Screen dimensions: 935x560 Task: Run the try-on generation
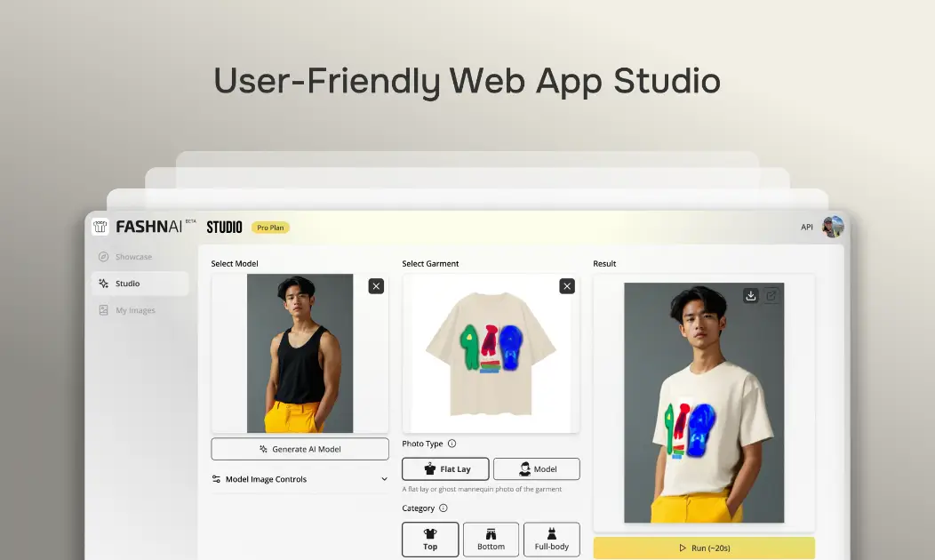(x=706, y=548)
